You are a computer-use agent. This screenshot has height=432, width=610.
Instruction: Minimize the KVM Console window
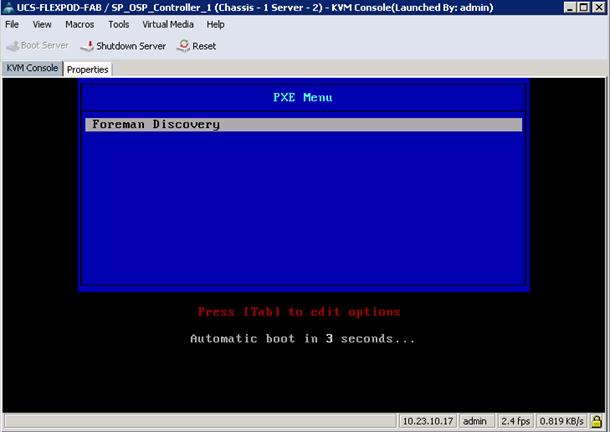click(x=570, y=7)
